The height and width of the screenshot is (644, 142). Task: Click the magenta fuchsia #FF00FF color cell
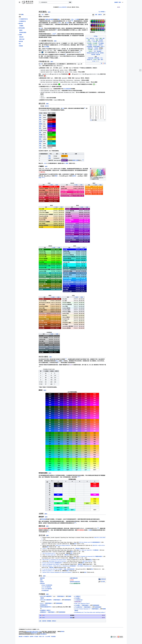coord(52,130)
